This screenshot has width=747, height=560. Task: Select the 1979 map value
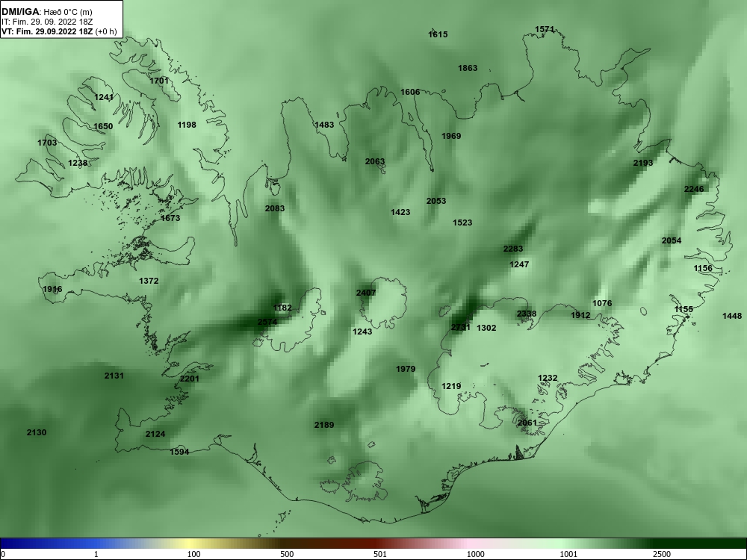[x=406, y=369]
